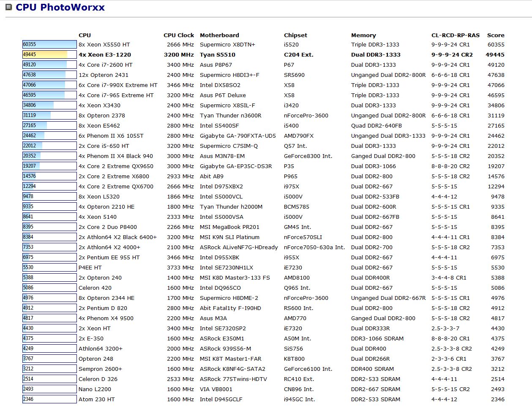Click the 49120 score bar

[x=49, y=65]
